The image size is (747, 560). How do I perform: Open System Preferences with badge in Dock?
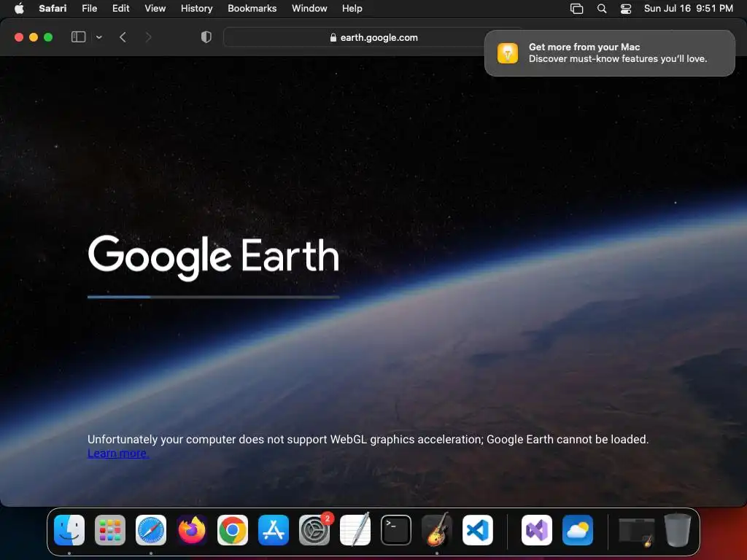coord(314,530)
